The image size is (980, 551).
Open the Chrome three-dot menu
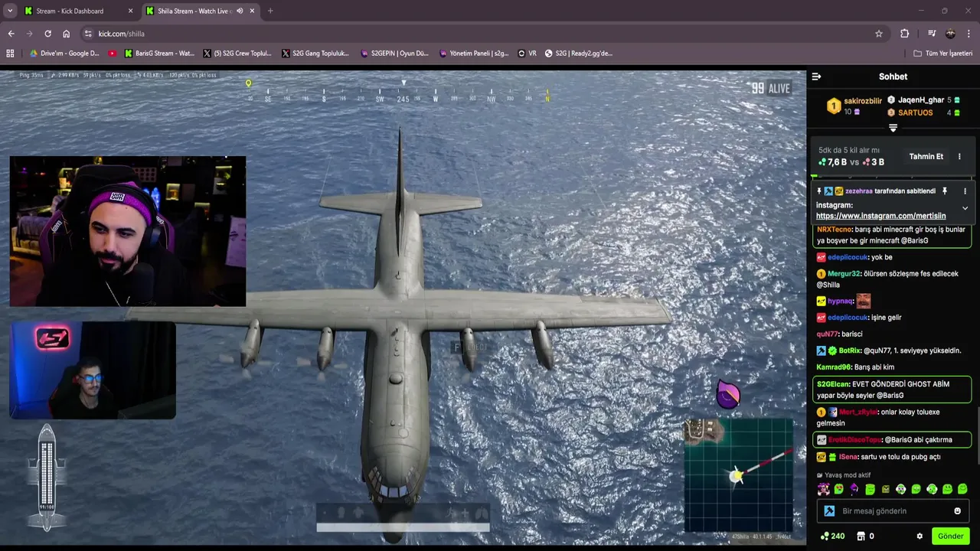point(969,34)
